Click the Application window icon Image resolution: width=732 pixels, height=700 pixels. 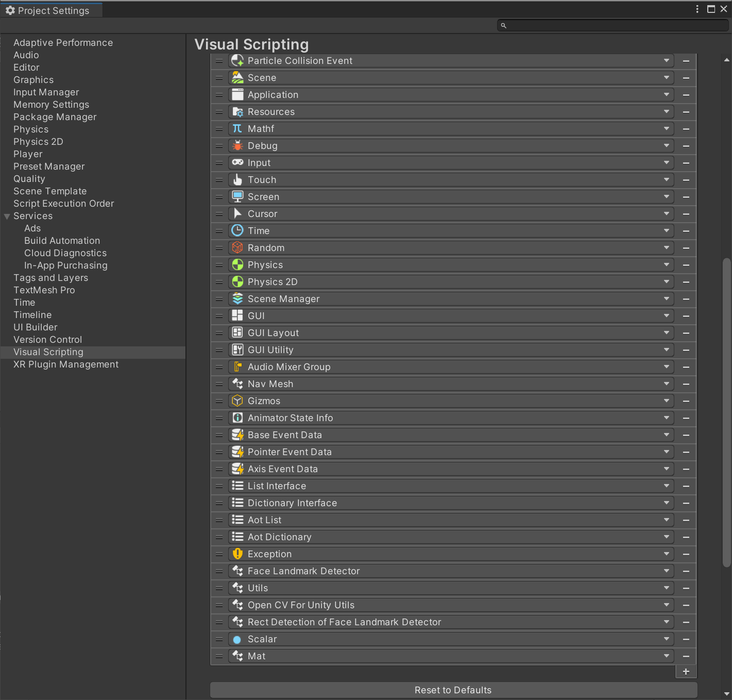237,95
